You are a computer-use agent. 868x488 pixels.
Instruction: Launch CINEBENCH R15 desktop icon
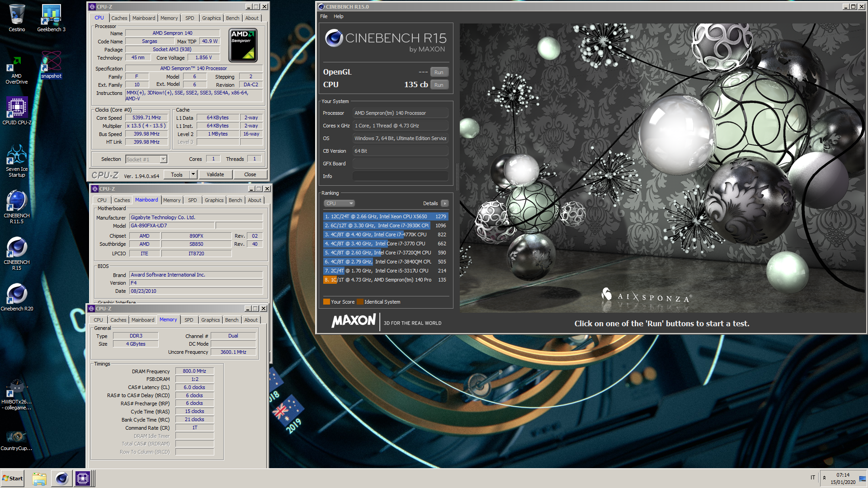[17, 253]
